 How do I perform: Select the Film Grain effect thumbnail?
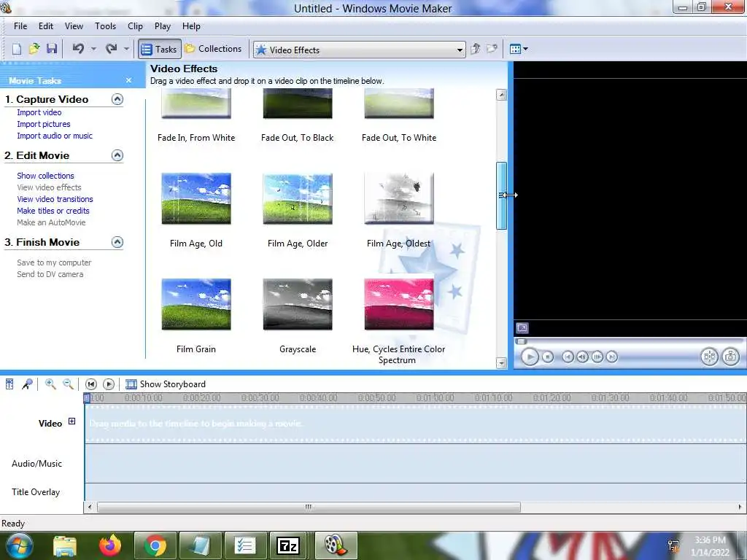196,304
